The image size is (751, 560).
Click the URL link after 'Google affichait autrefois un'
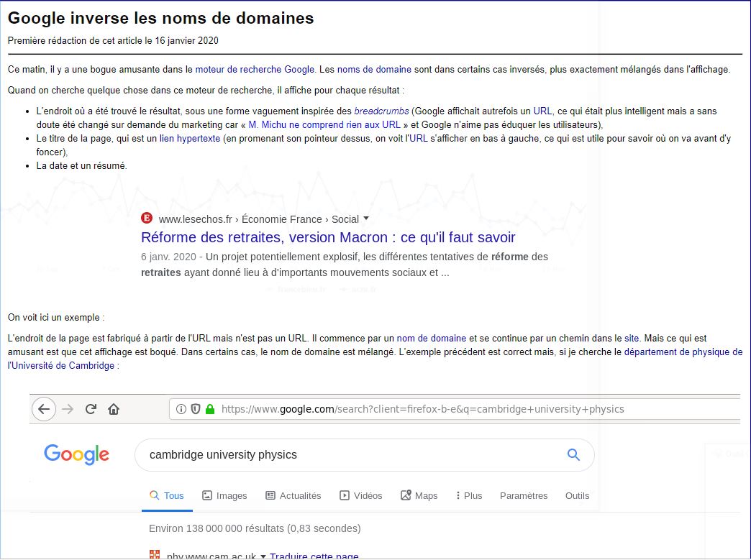pos(542,111)
